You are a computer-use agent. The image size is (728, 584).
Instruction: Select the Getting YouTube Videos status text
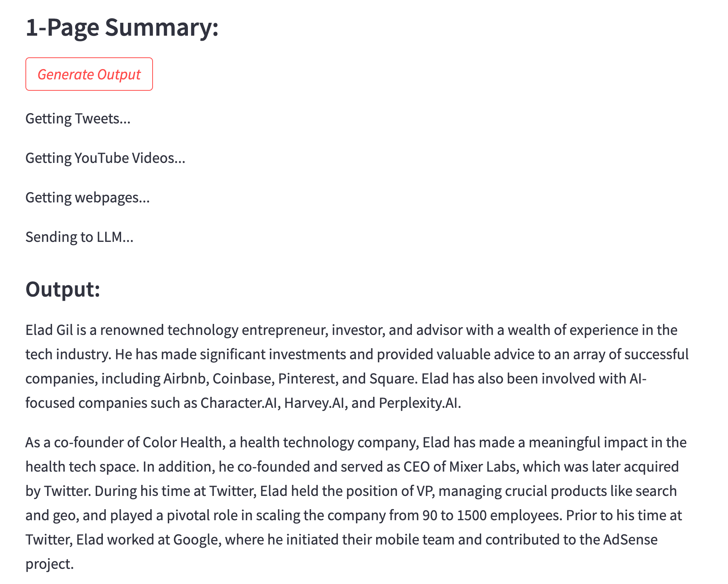click(x=105, y=158)
